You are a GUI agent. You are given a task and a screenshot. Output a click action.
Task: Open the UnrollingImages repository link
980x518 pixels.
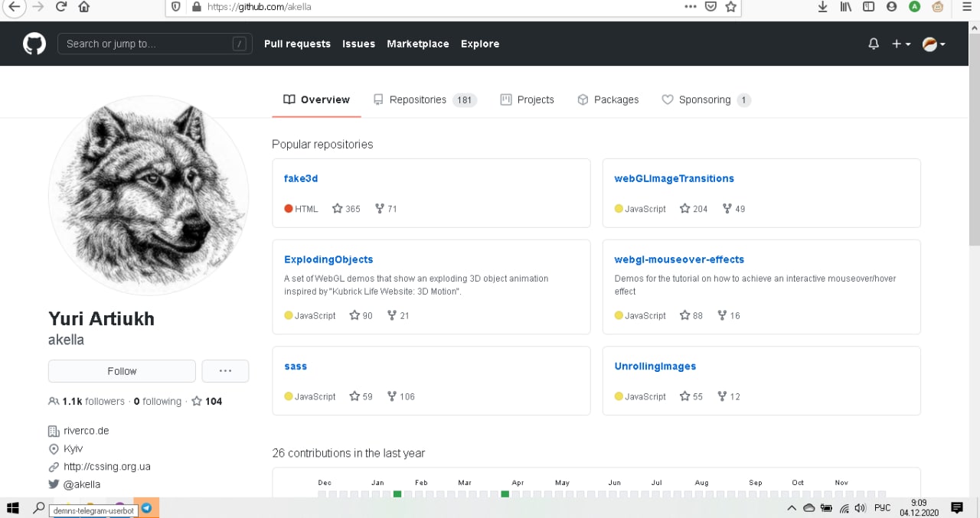(x=655, y=367)
